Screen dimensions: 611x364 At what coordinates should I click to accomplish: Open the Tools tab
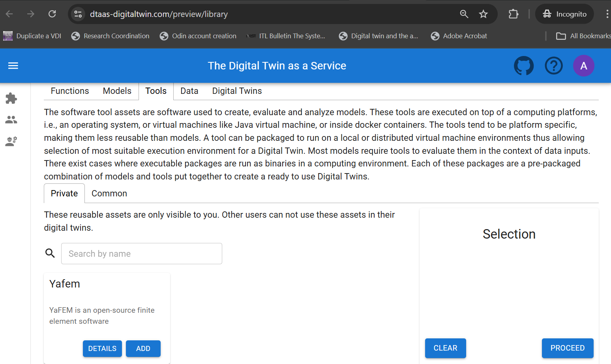156,91
